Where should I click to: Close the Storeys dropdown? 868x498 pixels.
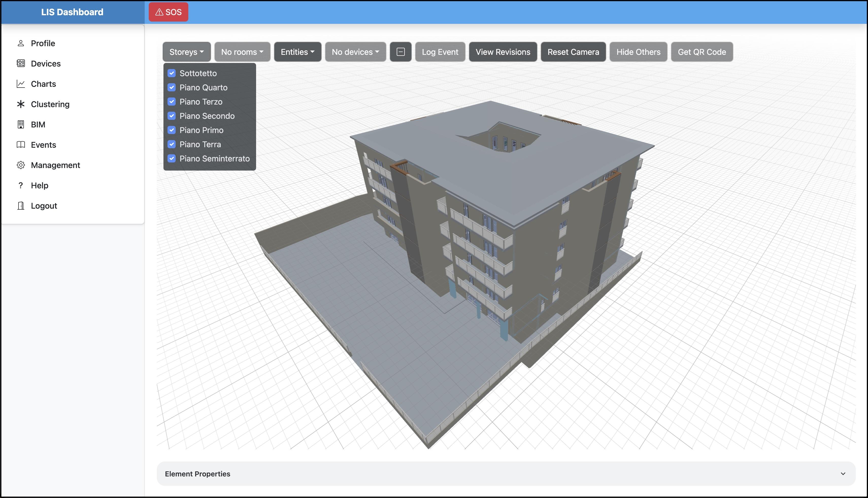(187, 52)
